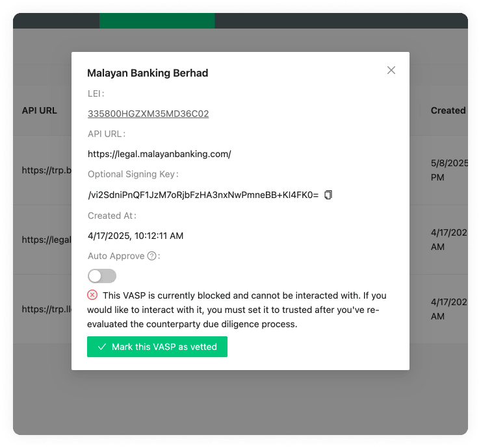This screenshot has height=448, width=481.
Task: Click the Auto Approve label
Action: click(x=116, y=256)
